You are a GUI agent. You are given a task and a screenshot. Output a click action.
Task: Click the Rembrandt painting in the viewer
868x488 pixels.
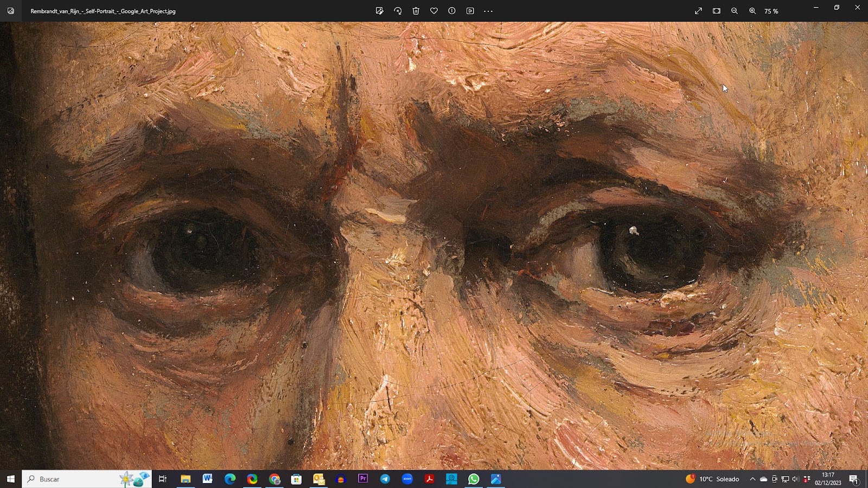[x=434, y=246]
